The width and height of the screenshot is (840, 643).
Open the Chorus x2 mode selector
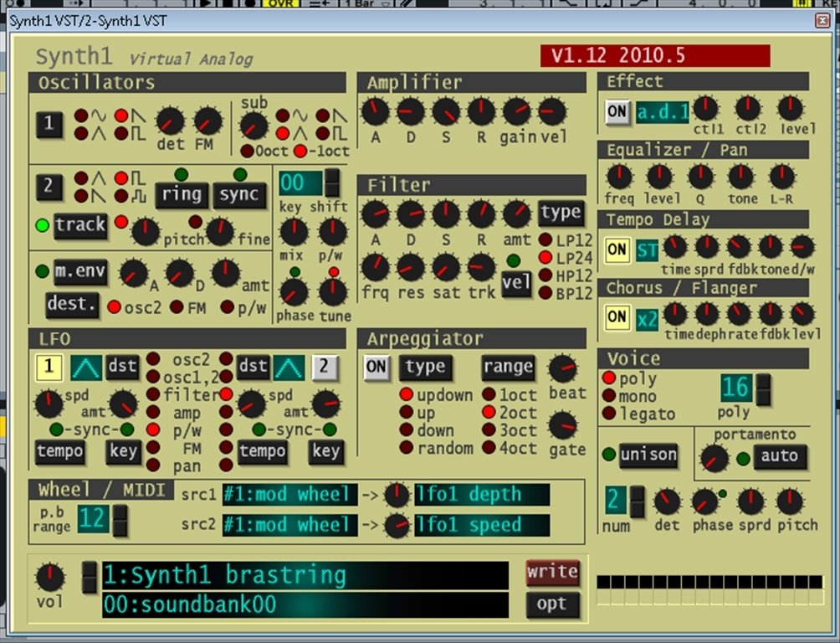click(647, 320)
